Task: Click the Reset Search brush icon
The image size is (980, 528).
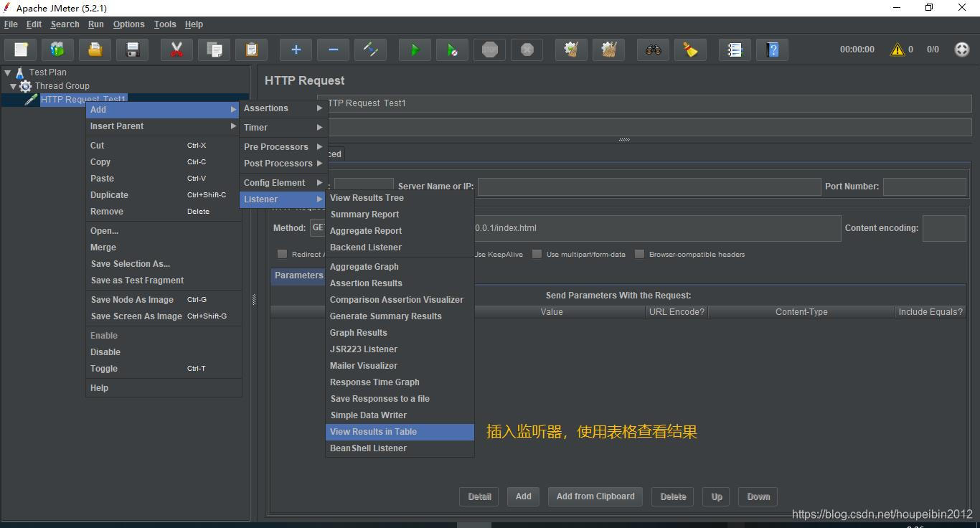Action: point(690,49)
